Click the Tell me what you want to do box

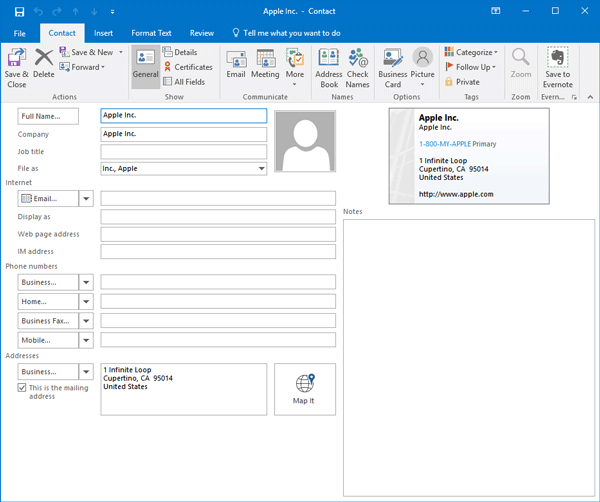pyautogui.click(x=286, y=33)
